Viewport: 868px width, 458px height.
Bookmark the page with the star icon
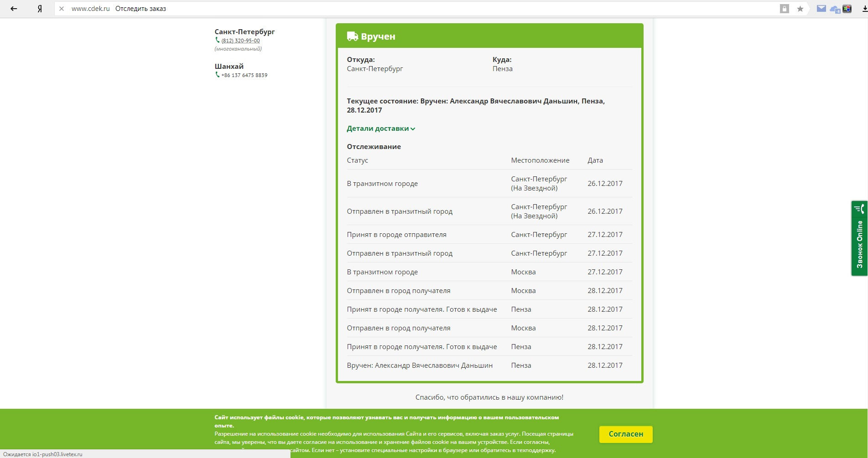(800, 9)
